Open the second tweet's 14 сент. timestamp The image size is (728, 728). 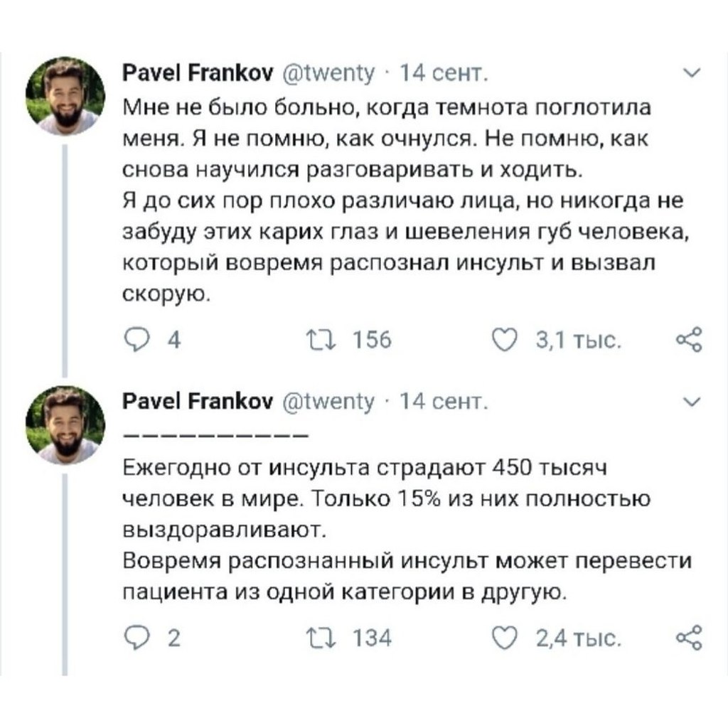444,402
